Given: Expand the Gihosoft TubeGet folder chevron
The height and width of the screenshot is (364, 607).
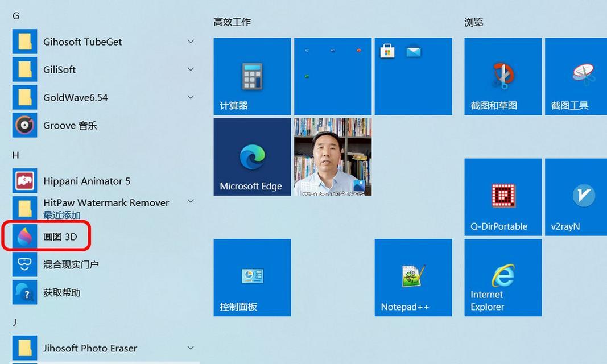Looking at the screenshot, I should tap(191, 42).
